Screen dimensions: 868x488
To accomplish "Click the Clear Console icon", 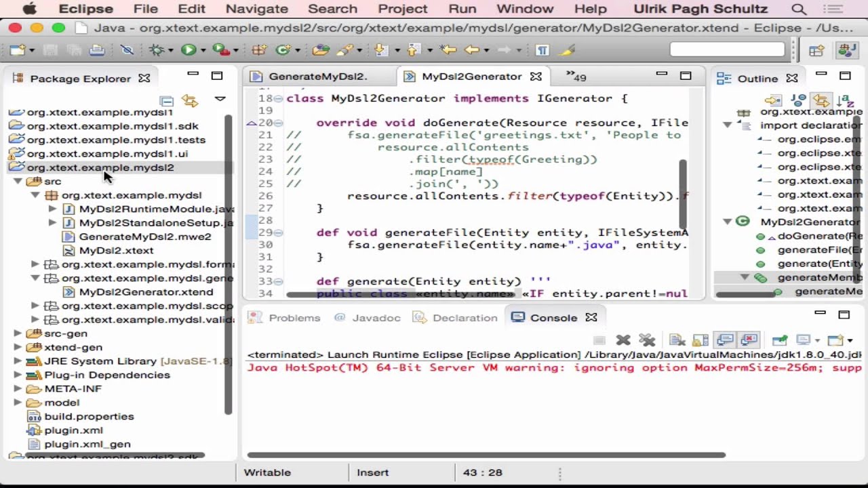I will tap(677, 340).
